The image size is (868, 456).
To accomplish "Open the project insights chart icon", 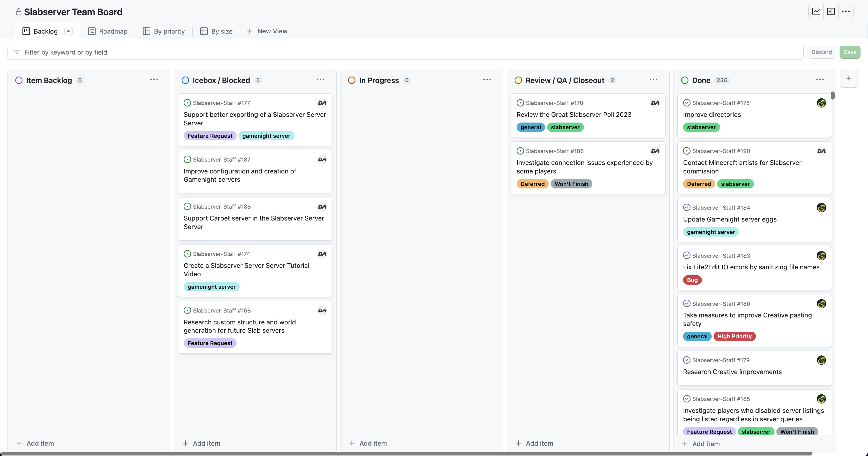I will click(816, 11).
